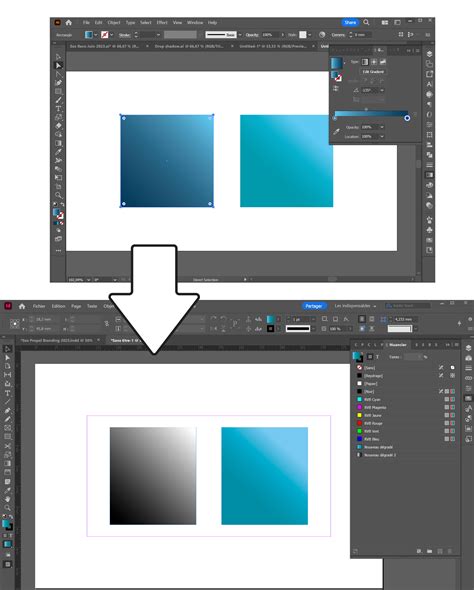474x590 pixels.
Task: Choose Linear Gradient type in Gradient panel
Action: coord(365,62)
